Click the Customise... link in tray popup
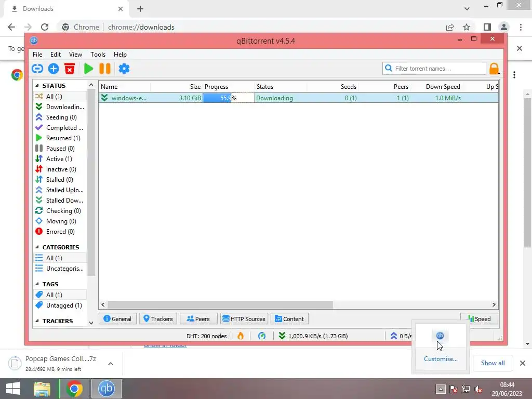 click(441, 359)
